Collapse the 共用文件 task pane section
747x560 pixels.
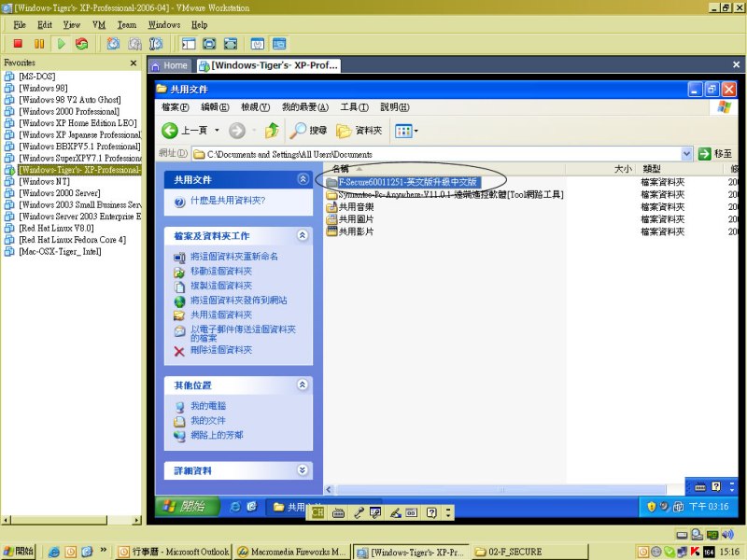[303, 179]
